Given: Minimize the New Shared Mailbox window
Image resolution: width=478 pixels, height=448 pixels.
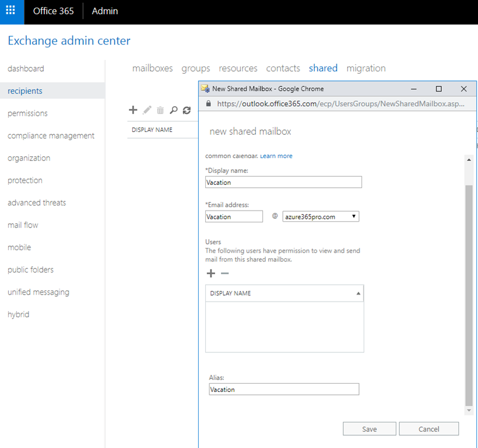Looking at the screenshot, I should point(414,89).
